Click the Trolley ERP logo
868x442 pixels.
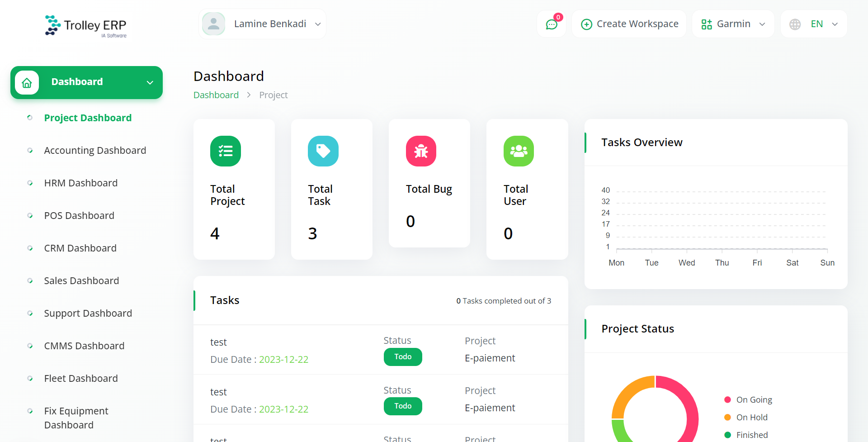(x=86, y=26)
